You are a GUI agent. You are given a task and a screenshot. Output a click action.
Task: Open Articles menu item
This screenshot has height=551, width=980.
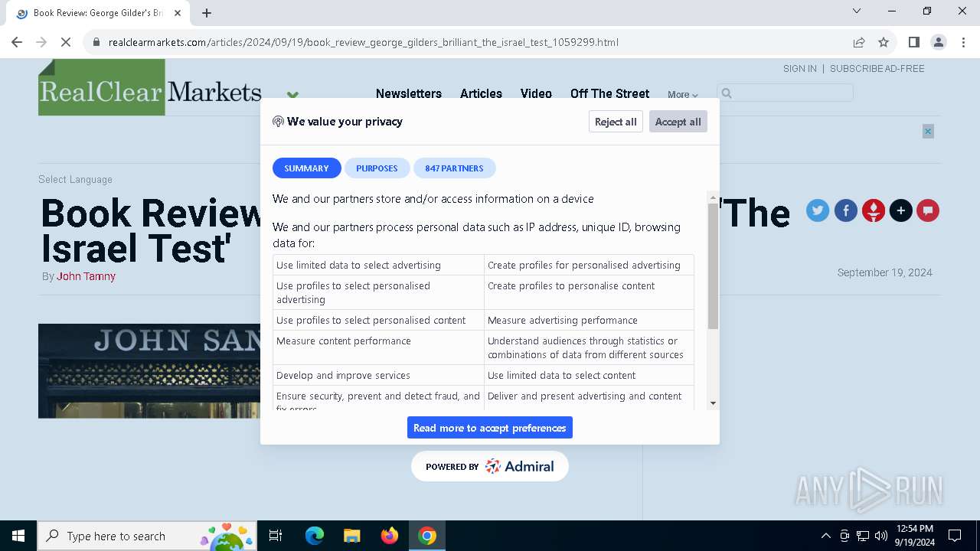(481, 93)
